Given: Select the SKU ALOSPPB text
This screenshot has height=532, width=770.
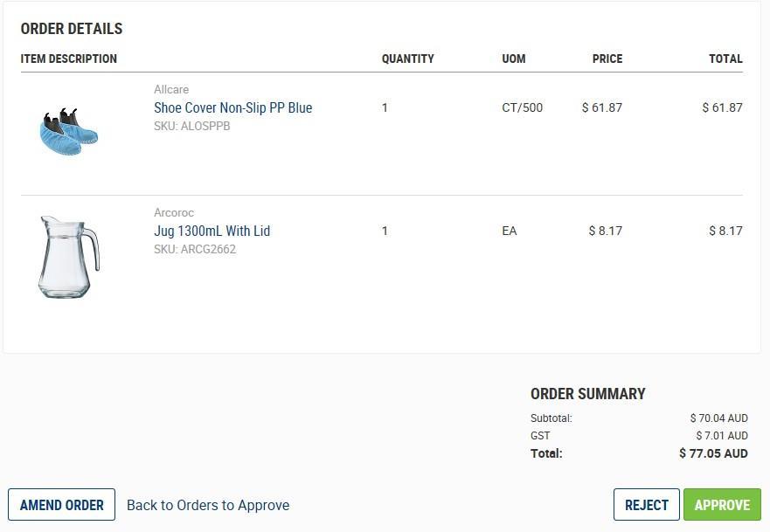Looking at the screenshot, I should pos(192,126).
